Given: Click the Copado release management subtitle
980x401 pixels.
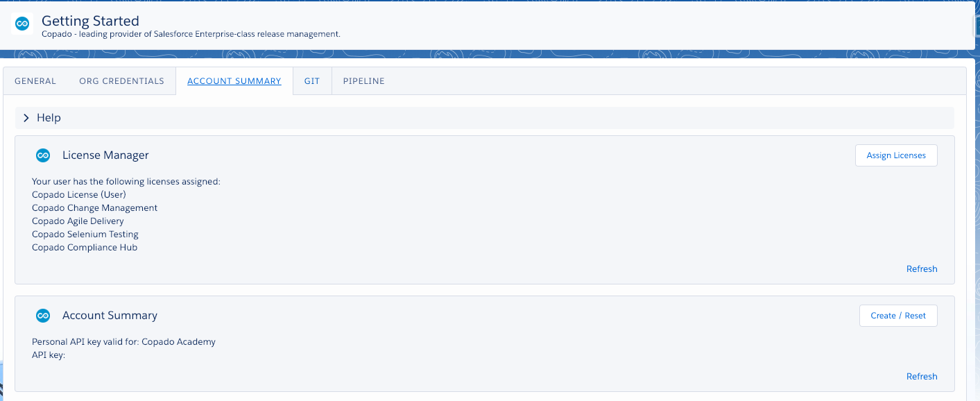Looking at the screenshot, I should [x=191, y=34].
